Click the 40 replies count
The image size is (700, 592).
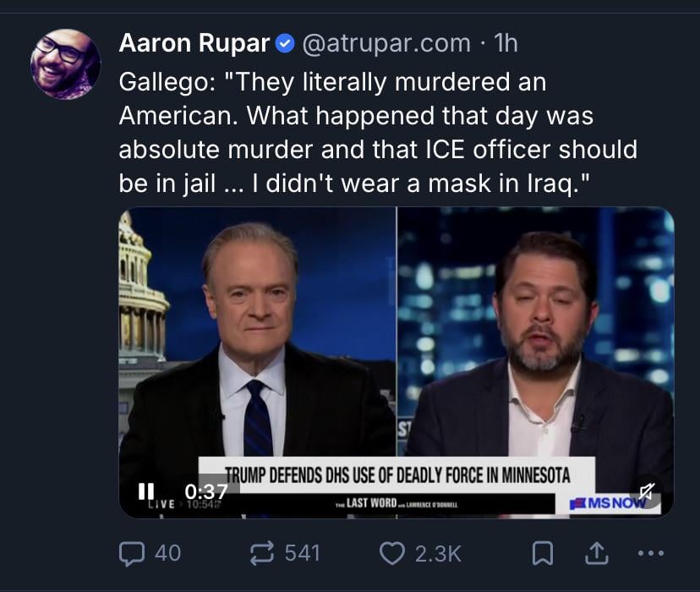click(x=167, y=553)
